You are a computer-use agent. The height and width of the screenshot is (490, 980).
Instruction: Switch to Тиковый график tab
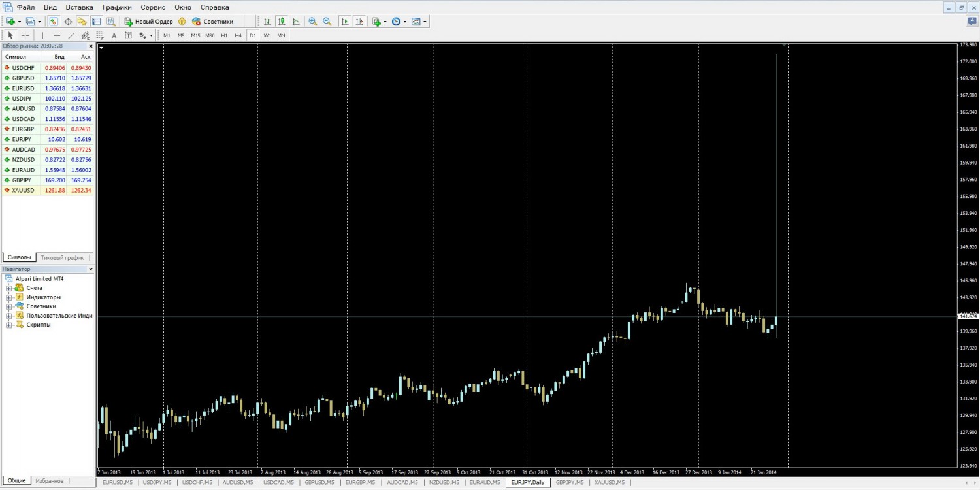coord(62,257)
